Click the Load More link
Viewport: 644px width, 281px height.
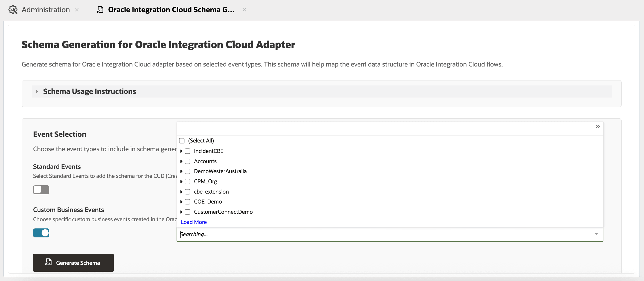coord(193,222)
